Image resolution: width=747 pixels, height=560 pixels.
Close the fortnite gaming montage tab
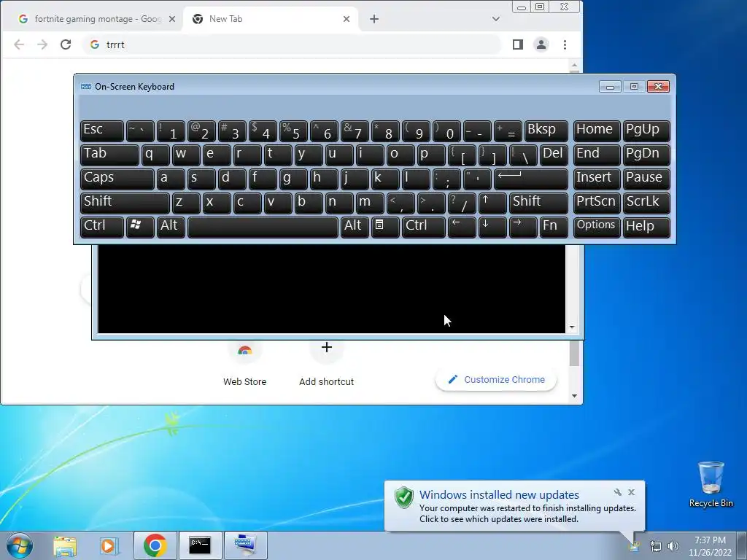172,19
